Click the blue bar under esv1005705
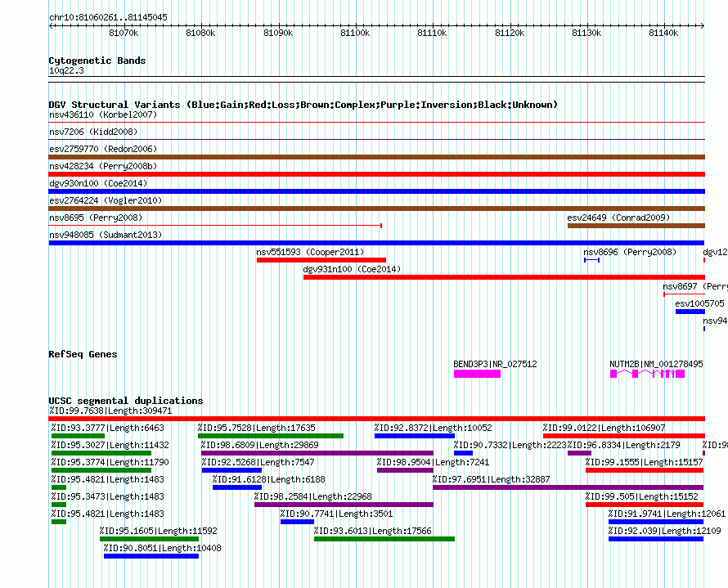 coord(690,312)
